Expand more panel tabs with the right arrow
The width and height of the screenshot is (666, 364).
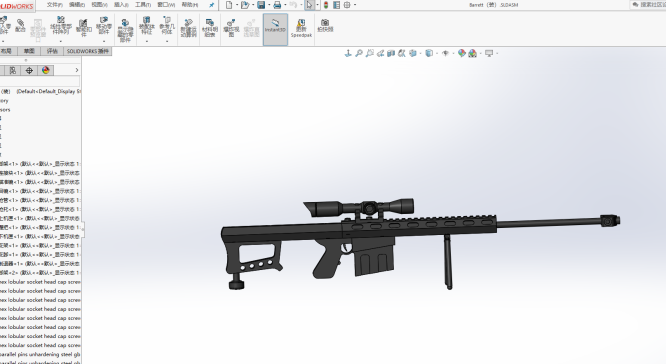[x=76, y=70]
